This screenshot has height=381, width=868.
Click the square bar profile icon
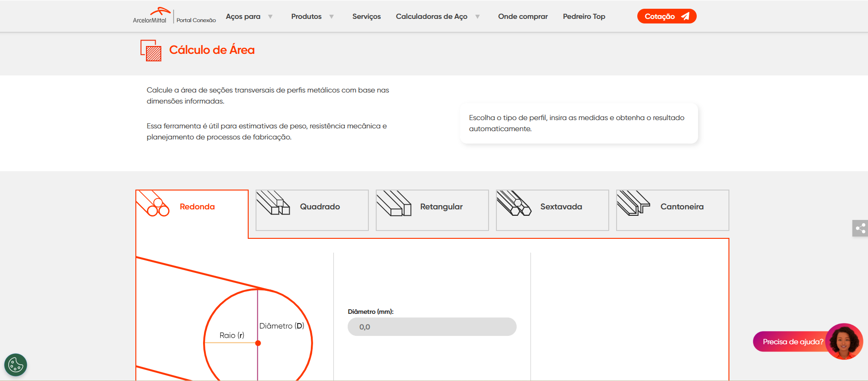click(273, 203)
